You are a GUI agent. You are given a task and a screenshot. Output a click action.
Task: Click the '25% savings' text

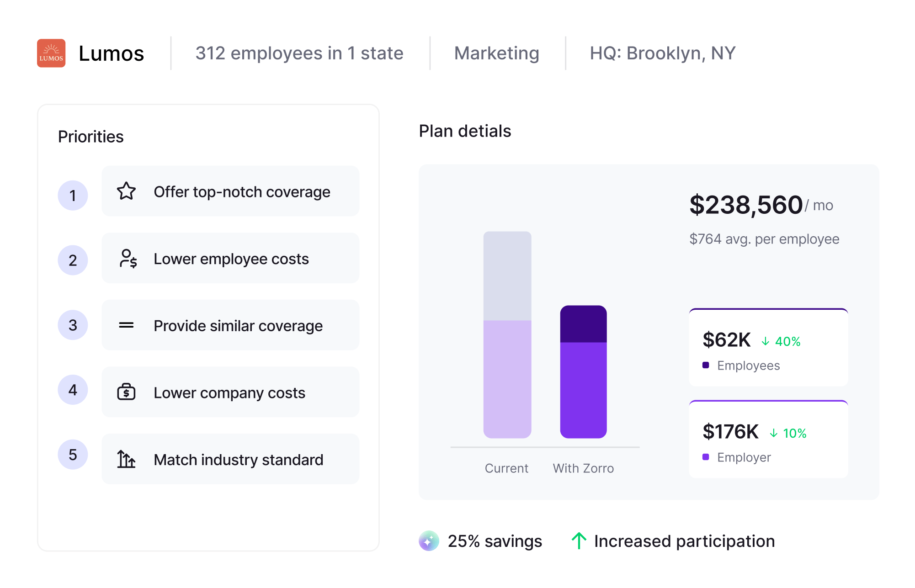click(495, 541)
